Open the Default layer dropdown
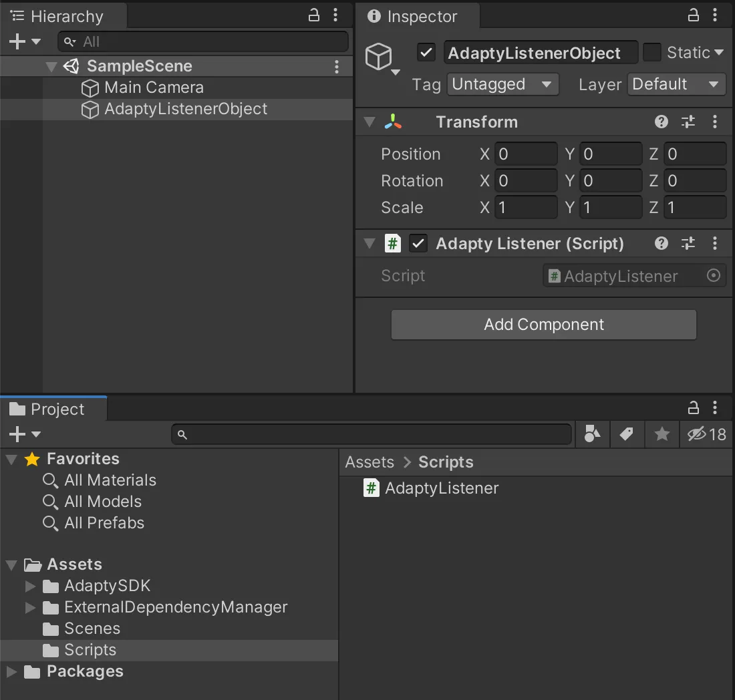The image size is (735, 700). coord(676,84)
